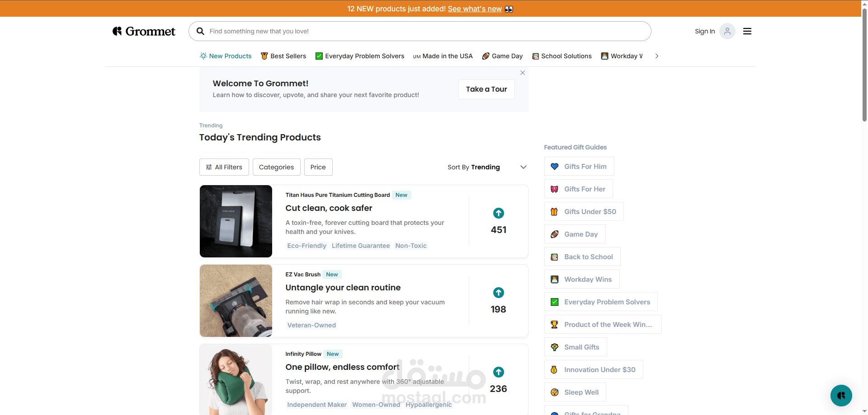Click the trophy Product of the Week icon
This screenshot has width=868, height=415.
pyautogui.click(x=555, y=325)
